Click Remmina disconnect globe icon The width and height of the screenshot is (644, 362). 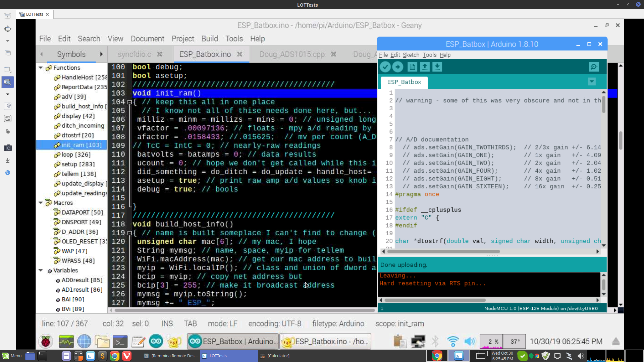point(8,173)
